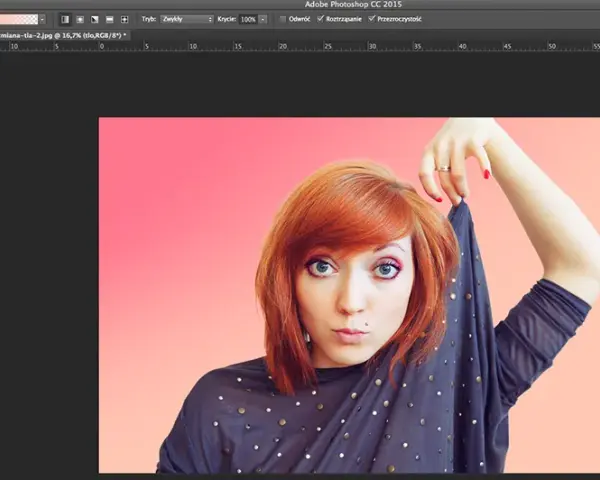600x480 pixels.
Task: Enable the Odwróć checkbox
Action: [x=283, y=19]
